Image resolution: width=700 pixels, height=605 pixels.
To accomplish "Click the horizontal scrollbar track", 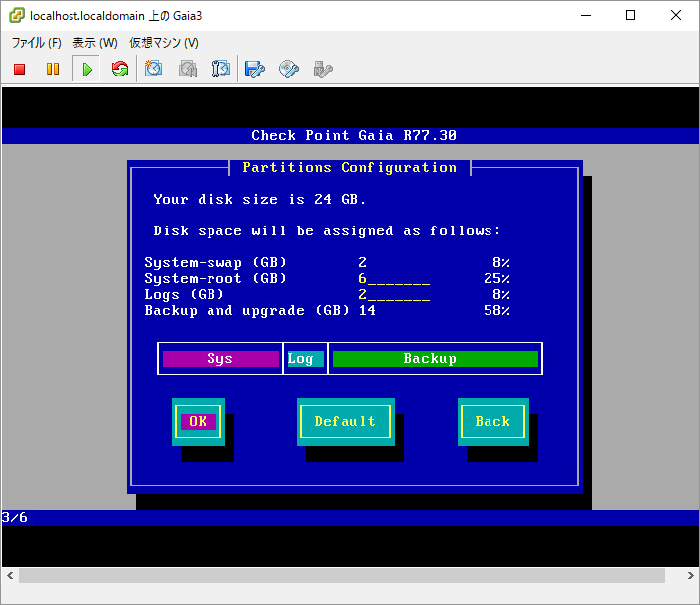I will pyautogui.click(x=342, y=575).
